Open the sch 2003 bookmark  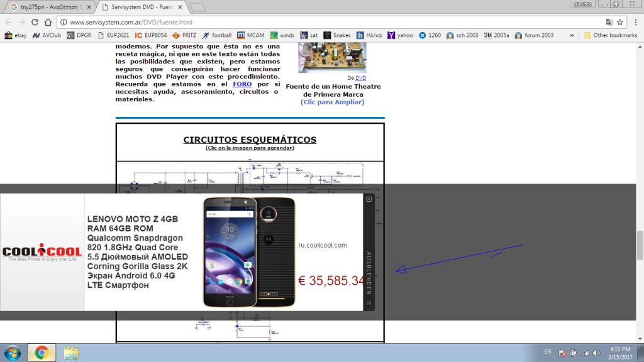462,35
